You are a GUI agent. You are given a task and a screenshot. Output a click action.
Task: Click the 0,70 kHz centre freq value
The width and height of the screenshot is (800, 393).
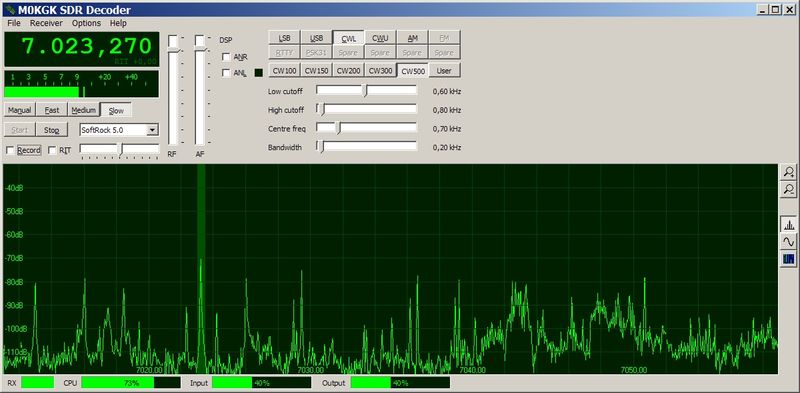point(446,129)
